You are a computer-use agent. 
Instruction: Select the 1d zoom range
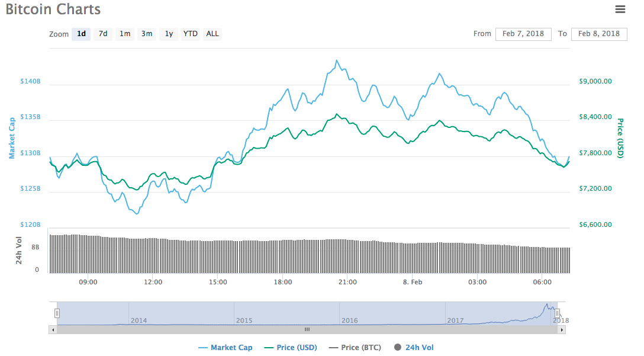81,34
